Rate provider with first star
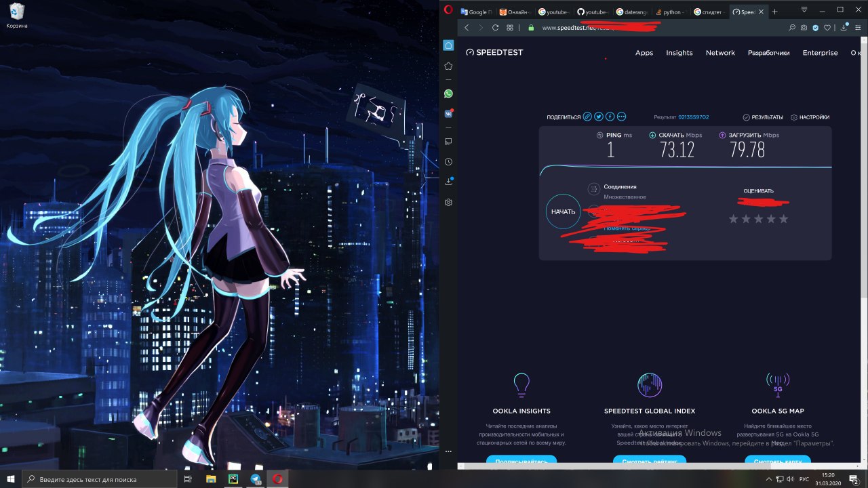Image resolution: width=868 pixels, height=488 pixels. coord(733,219)
